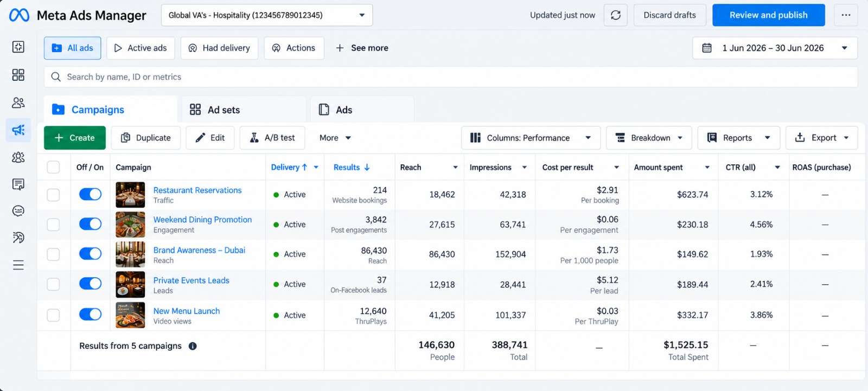Click the Meta logo icon

(19, 15)
